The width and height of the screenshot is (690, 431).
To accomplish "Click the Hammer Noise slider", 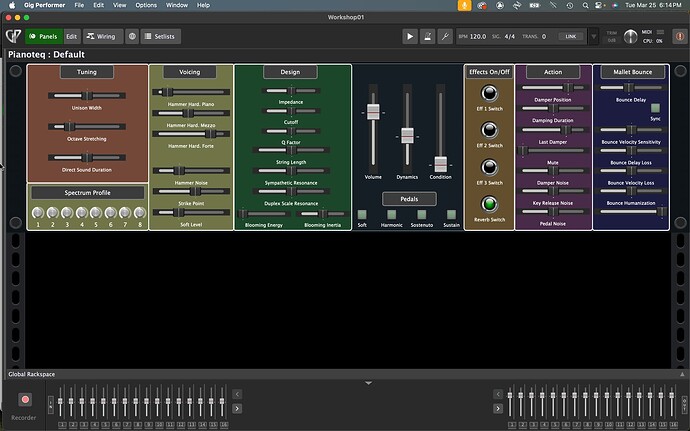I will (x=191, y=170).
